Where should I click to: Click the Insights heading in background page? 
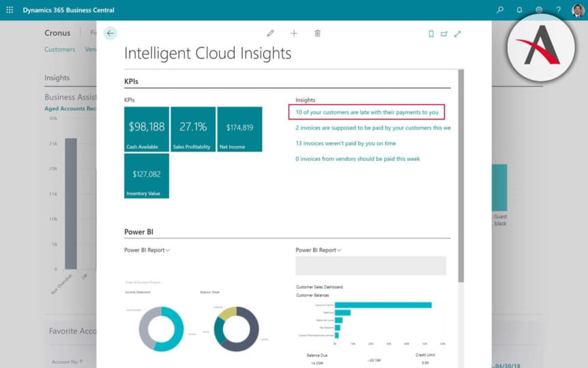57,78
